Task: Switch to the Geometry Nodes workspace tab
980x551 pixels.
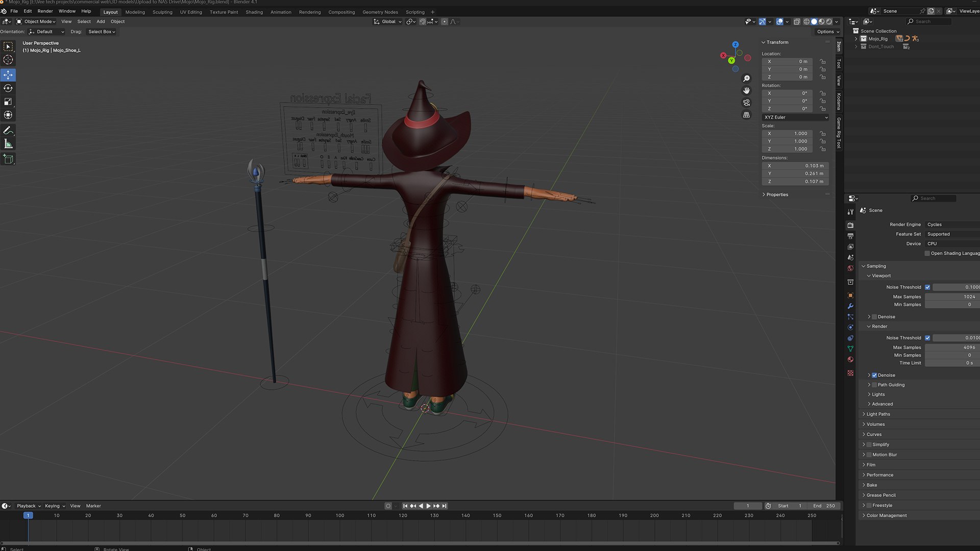Action: [x=380, y=12]
